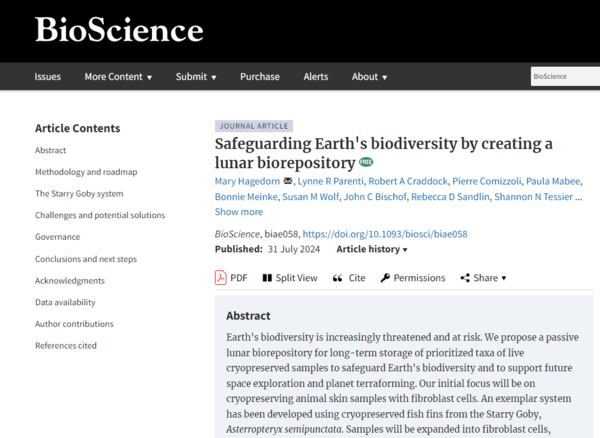Click the PDF download icon
This screenshot has height=438, width=600.
tap(221, 277)
